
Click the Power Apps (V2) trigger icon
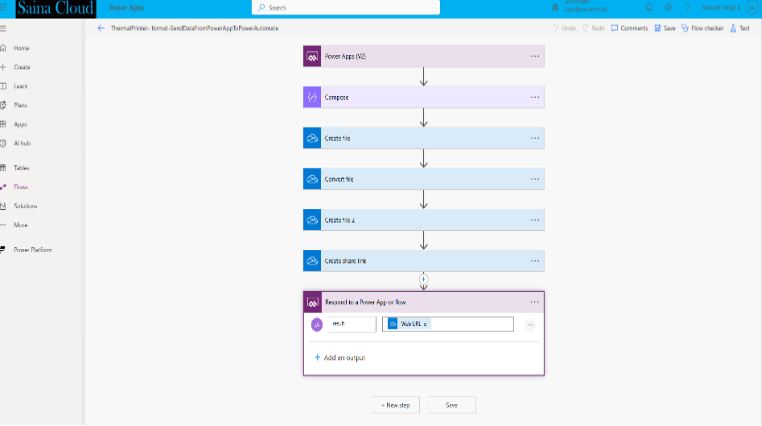(x=311, y=57)
